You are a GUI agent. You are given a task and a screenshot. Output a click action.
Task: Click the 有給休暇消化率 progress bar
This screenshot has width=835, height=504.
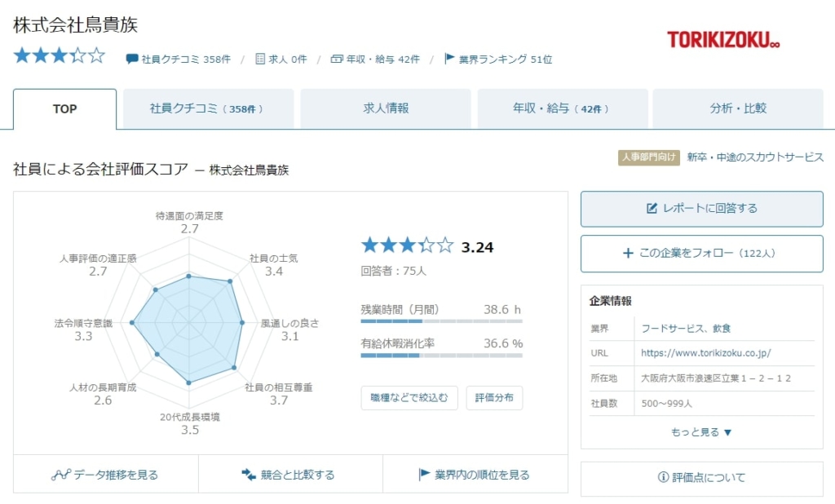(x=441, y=356)
